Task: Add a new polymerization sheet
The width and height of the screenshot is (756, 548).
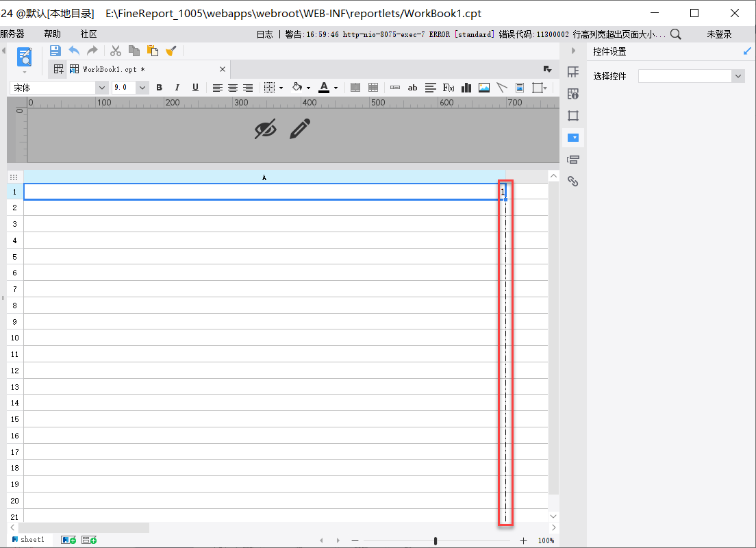Action: tap(89, 540)
